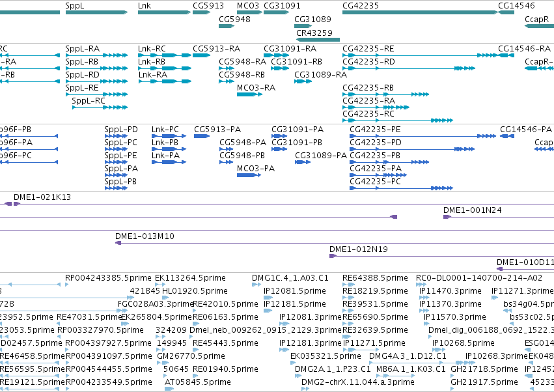554x392 pixels.
Task: Select EST FGC028A03.3prime
Action: click(156, 304)
